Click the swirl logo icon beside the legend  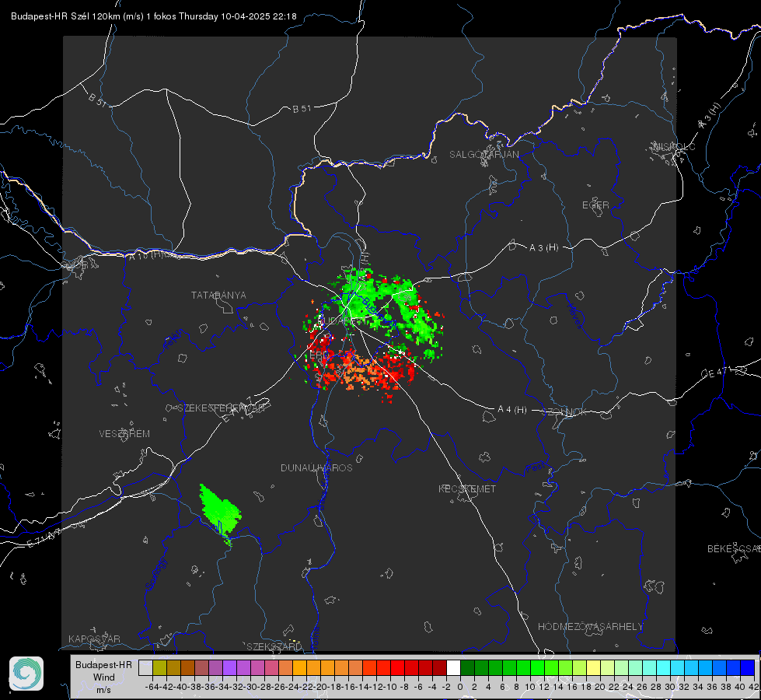tap(26, 674)
